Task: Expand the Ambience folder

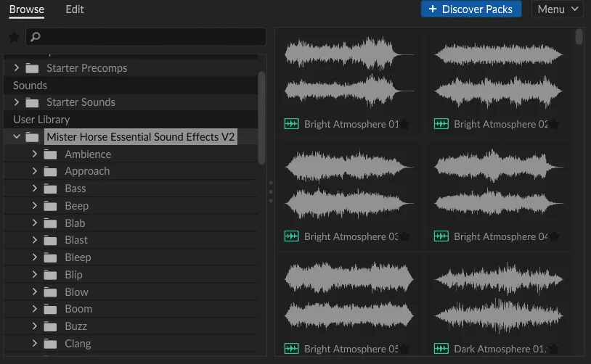Action: click(x=35, y=154)
